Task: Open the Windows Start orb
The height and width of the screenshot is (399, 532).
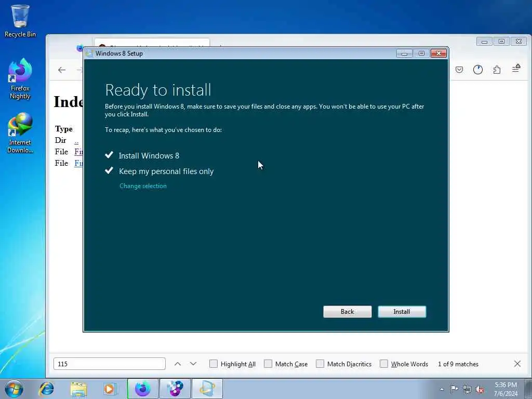Action: pos(14,389)
